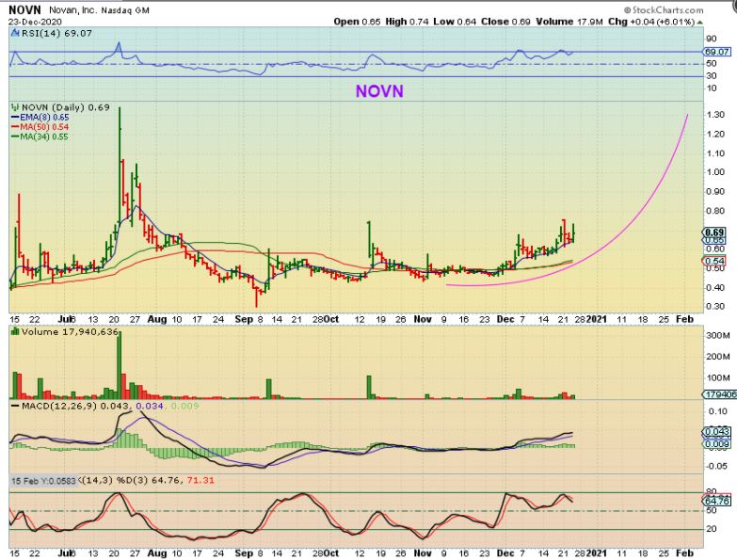Click the candlestick icon beside NOVN (Daily)
This screenshot has height=560, width=737.
(15, 107)
